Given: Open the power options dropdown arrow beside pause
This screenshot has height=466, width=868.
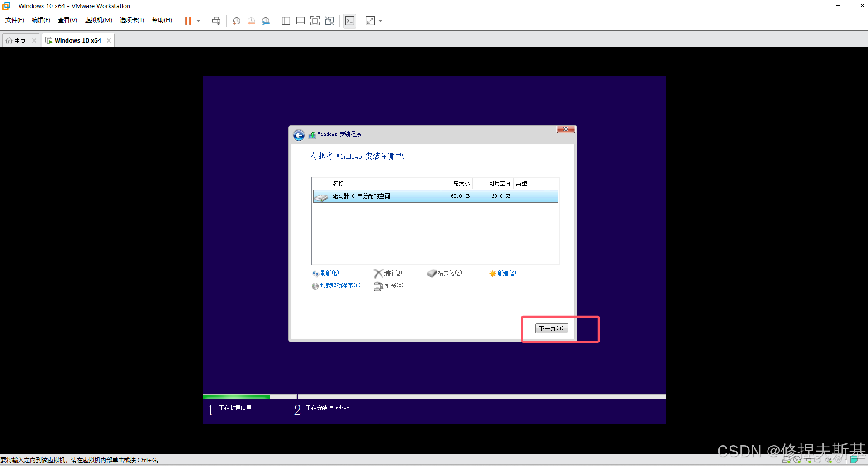Looking at the screenshot, I should (x=198, y=21).
